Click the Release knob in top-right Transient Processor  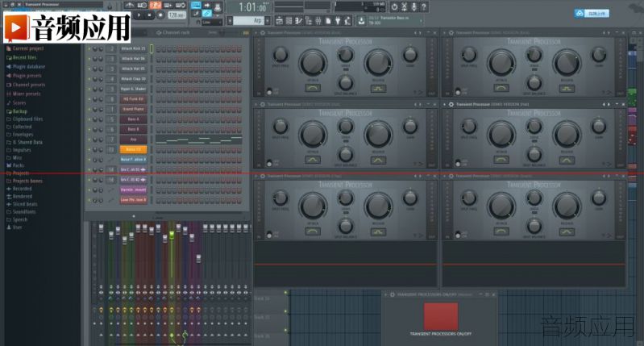coord(567,63)
